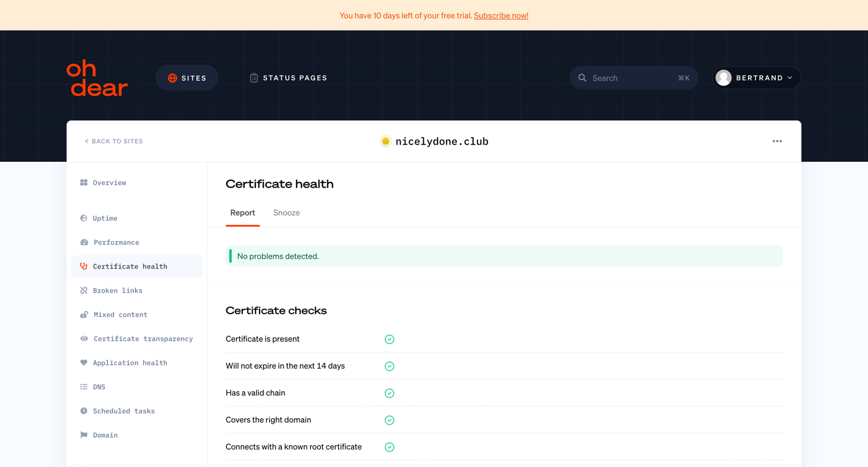Image resolution: width=868 pixels, height=467 pixels.
Task: Click the Certificate transparency eye icon
Action: (84, 338)
